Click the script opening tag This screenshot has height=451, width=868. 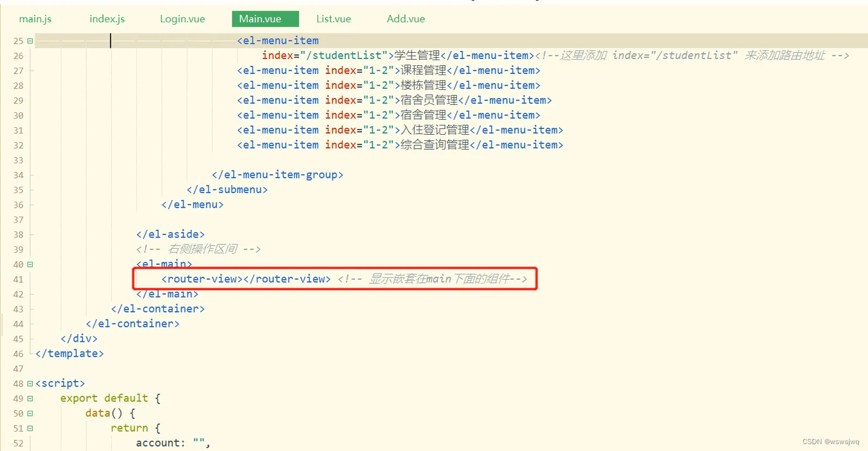[60, 383]
